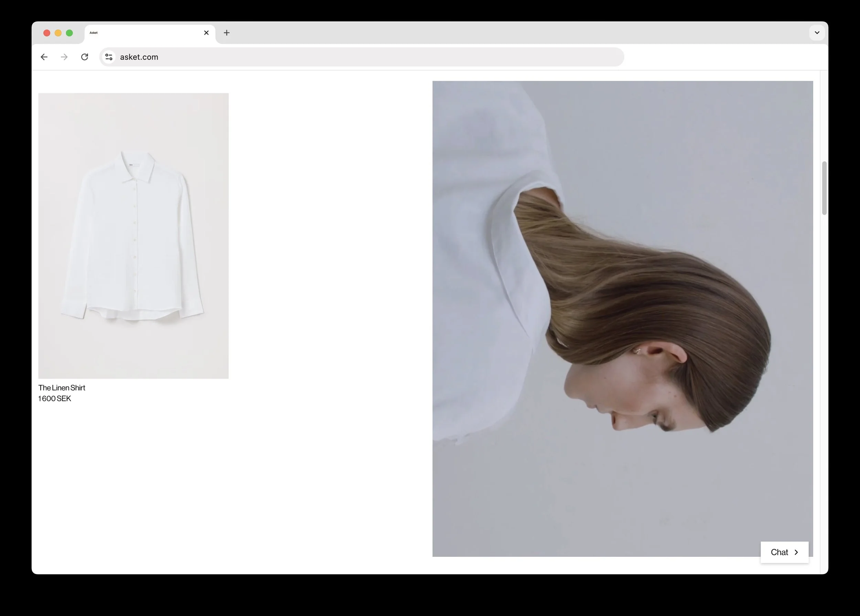Click the red close window button

click(47, 33)
